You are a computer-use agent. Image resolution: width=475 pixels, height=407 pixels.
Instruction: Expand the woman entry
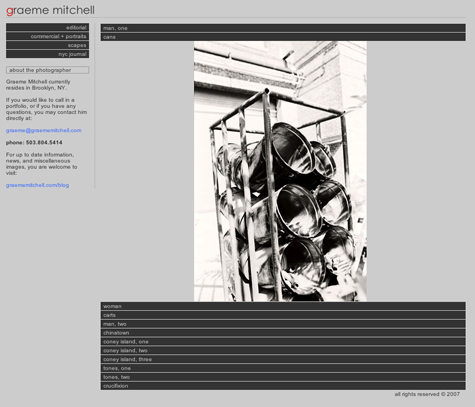(283, 306)
